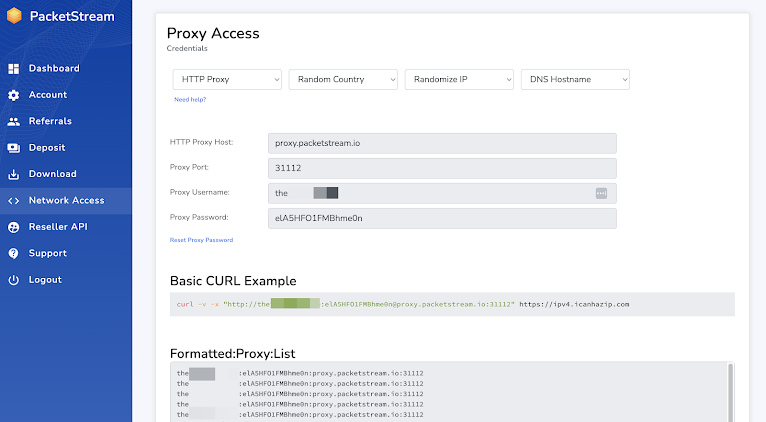Click the Reseller API face icon
The height and width of the screenshot is (422, 766).
pyautogui.click(x=13, y=227)
